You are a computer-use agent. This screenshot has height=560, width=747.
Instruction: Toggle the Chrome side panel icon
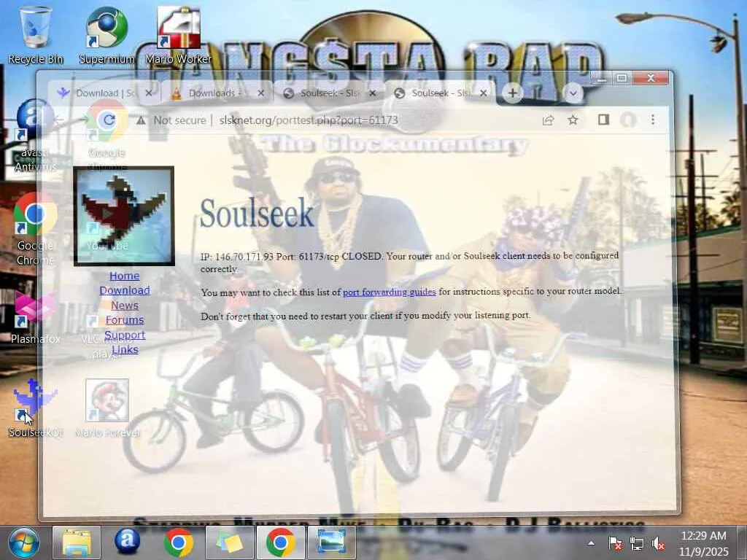click(603, 120)
